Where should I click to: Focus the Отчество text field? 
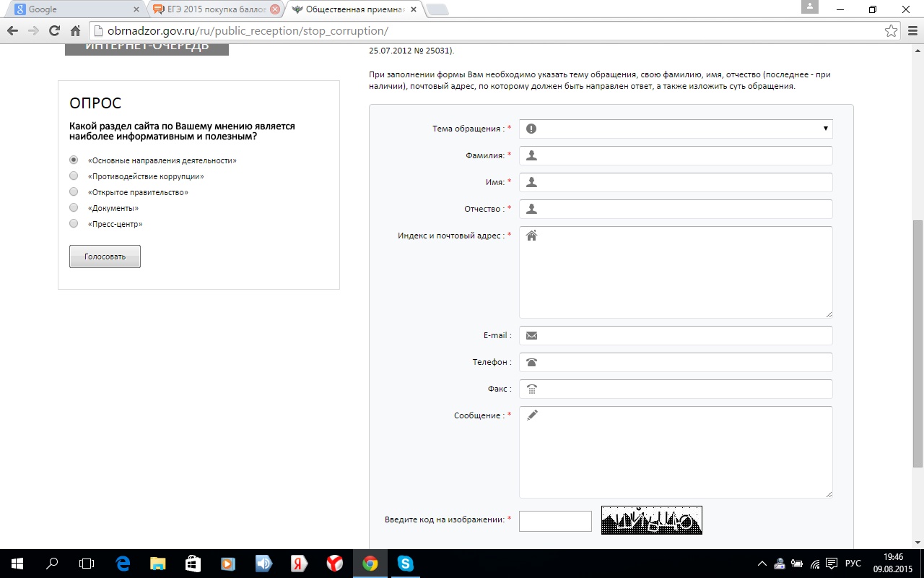pos(676,209)
